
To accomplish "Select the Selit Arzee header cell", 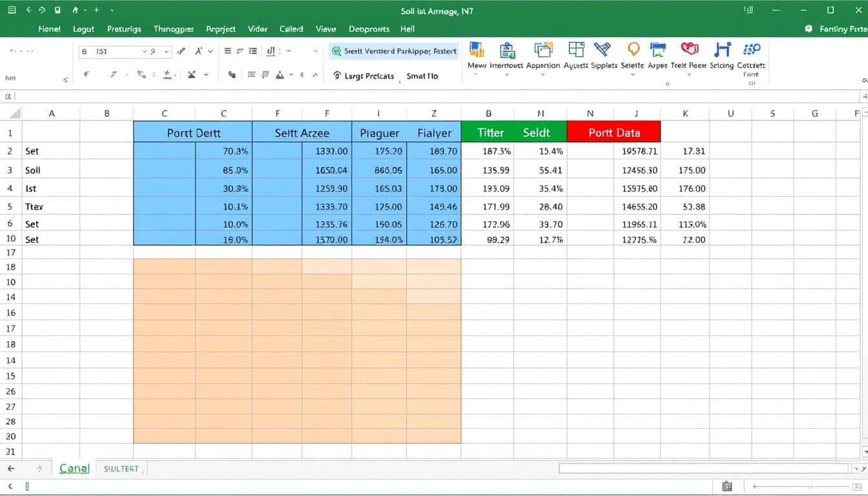I will 302,132.
